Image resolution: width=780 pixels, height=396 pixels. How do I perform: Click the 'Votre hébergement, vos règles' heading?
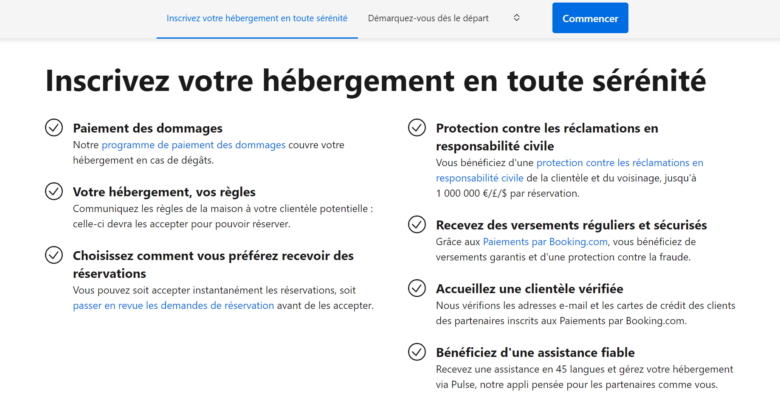(164, 192)
